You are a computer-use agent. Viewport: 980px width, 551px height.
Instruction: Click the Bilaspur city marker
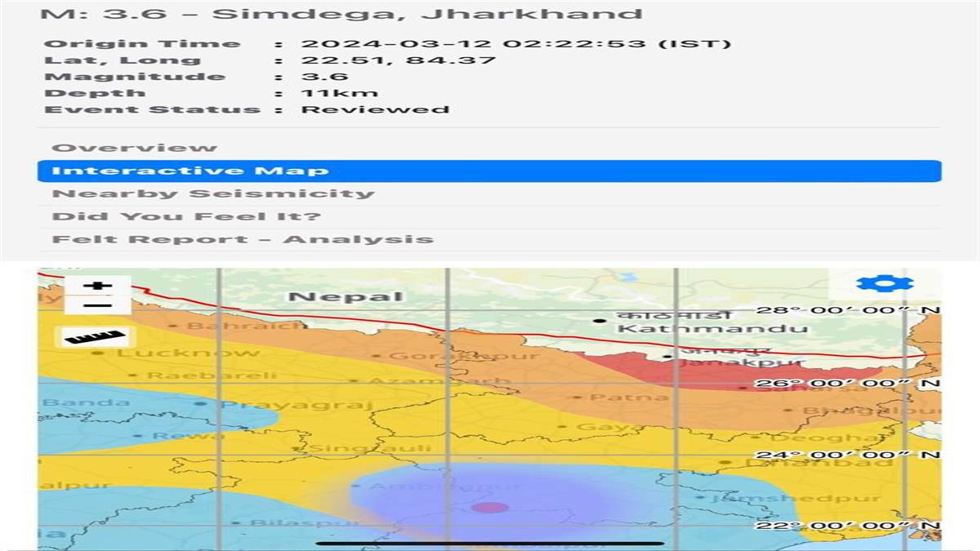pos(235,522)
